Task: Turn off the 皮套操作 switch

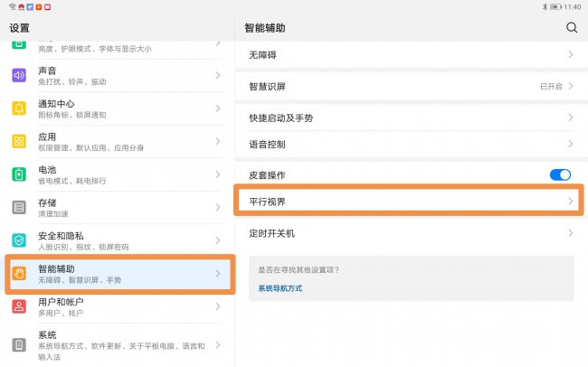Action: click(x=560, y=174)
